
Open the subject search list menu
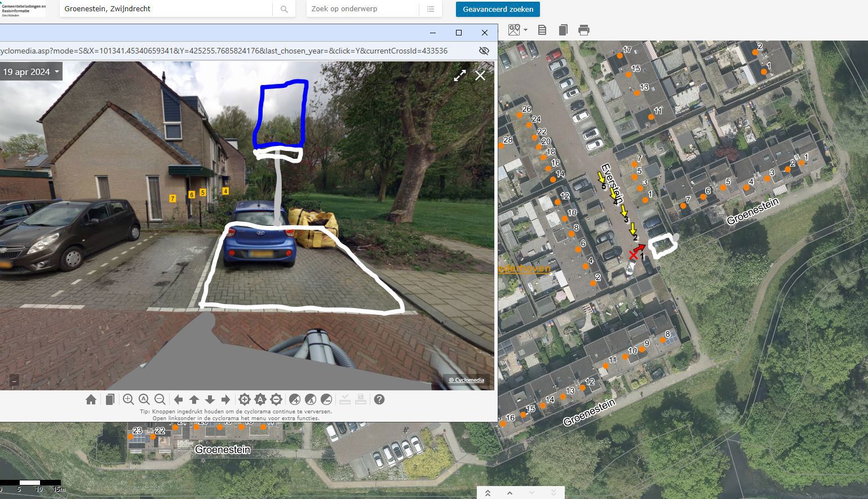(430, 9)
